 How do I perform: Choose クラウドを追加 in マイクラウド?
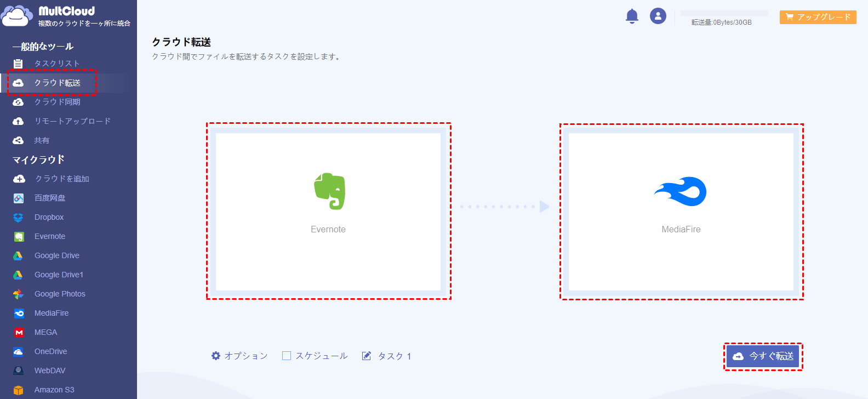[x=62, y=179]
